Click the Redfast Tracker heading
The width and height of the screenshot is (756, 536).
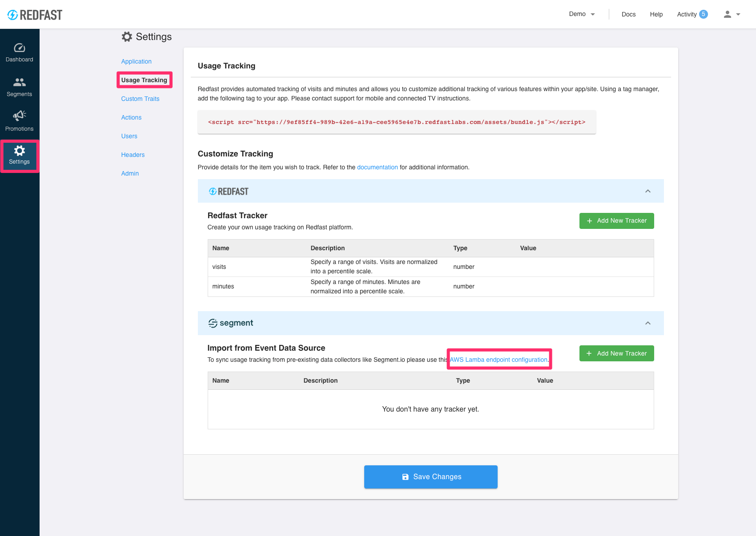(x=237, y=216)
